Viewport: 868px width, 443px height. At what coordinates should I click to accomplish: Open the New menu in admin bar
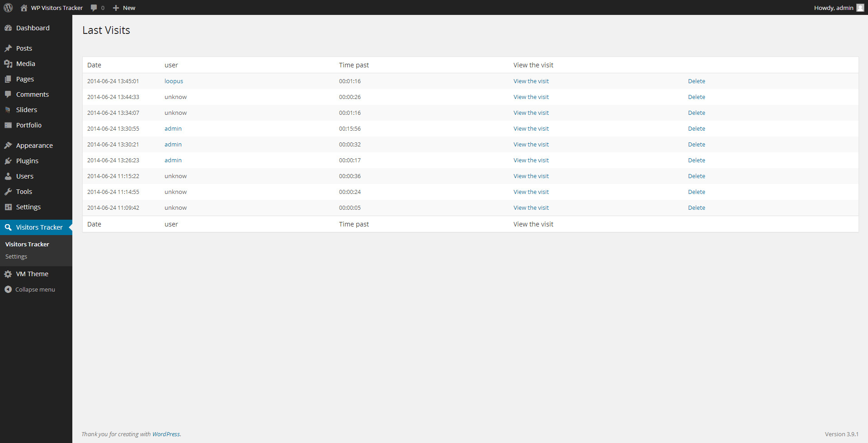tap(124, 7)
